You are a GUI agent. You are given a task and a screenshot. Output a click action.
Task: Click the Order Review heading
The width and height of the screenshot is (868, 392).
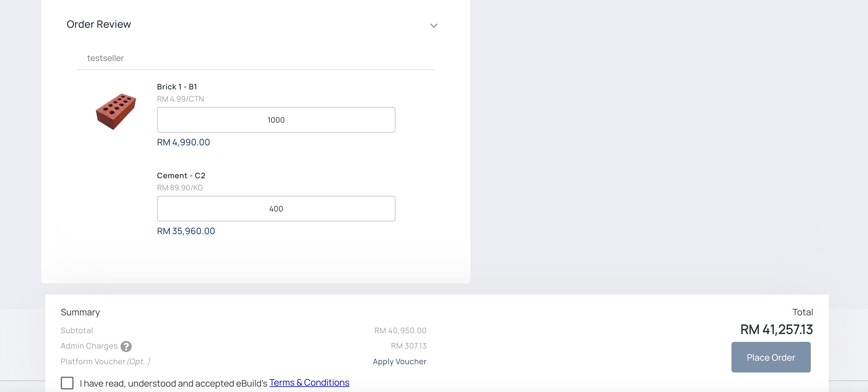point(98,24)
